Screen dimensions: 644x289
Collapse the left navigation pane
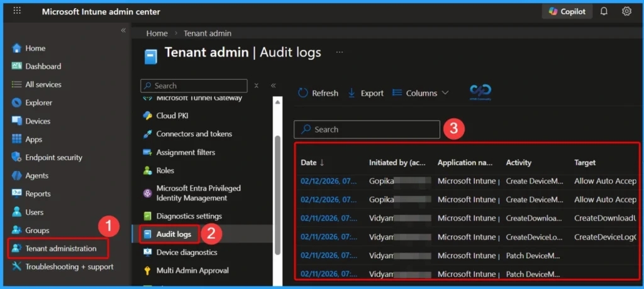(x=123, y=31)
